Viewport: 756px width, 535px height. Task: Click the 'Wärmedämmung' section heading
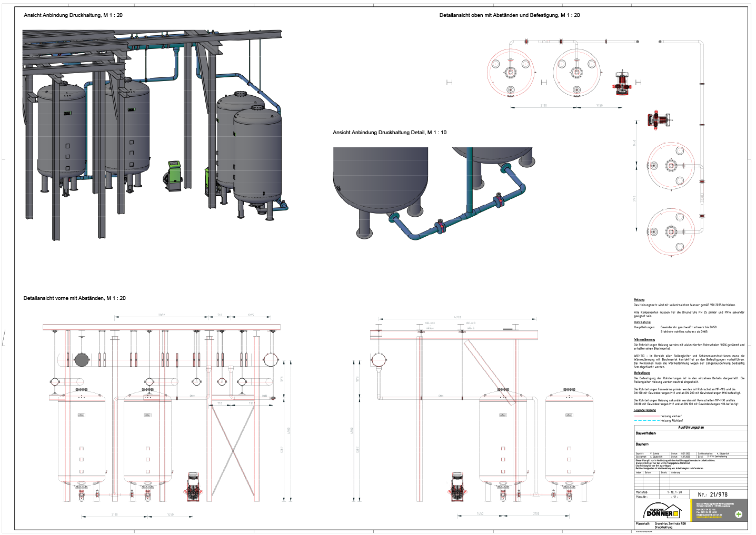coord(644,340)
